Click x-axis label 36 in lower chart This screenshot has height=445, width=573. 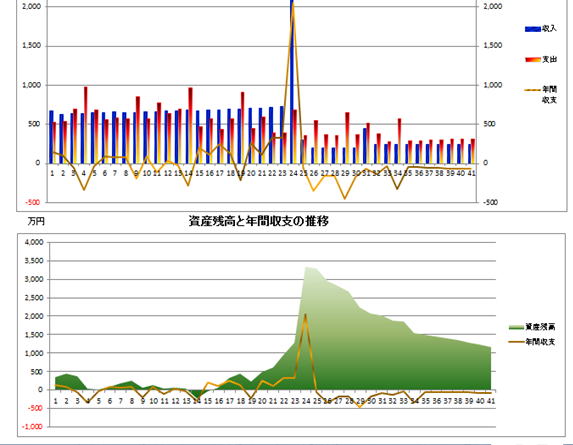(437, 401)
